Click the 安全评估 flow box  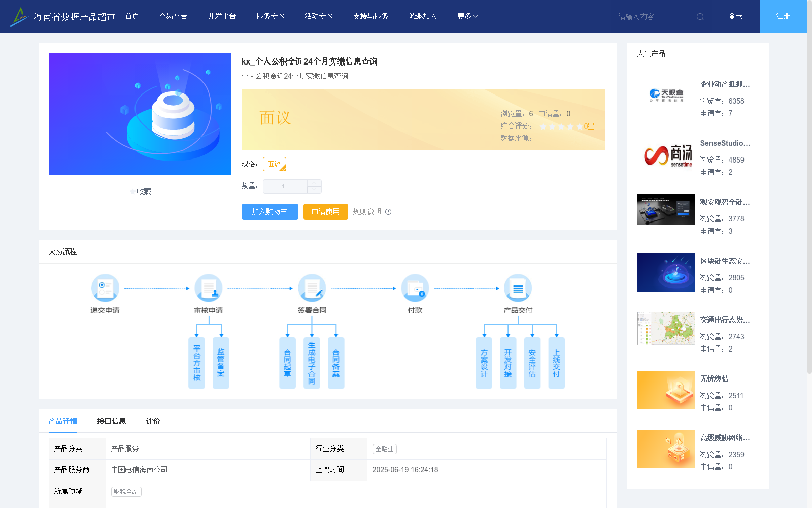532,363
